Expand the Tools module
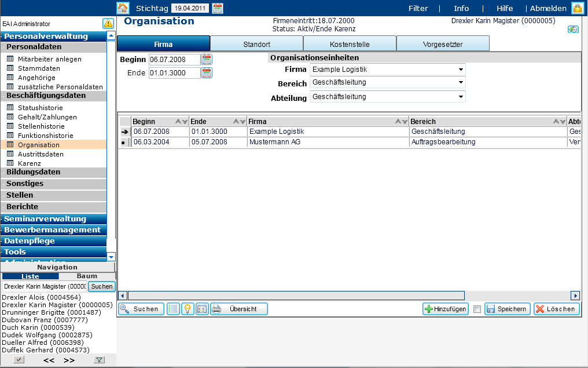 (54, 252)
